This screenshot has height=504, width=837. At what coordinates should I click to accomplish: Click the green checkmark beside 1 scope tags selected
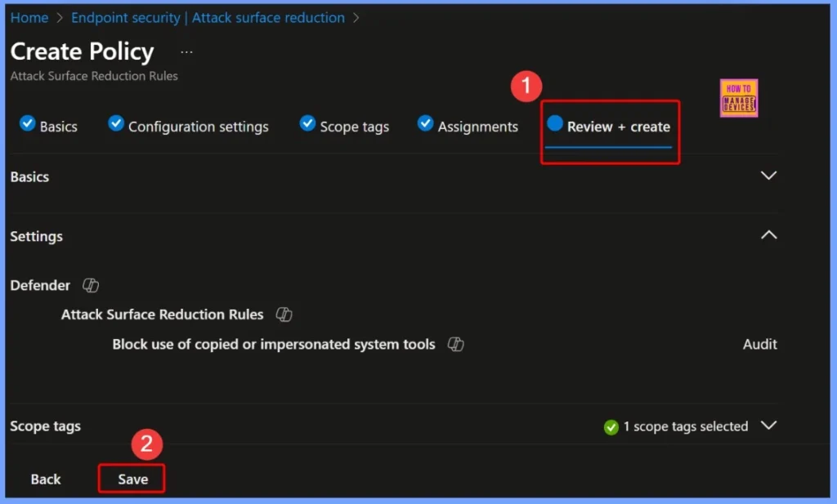611,426
